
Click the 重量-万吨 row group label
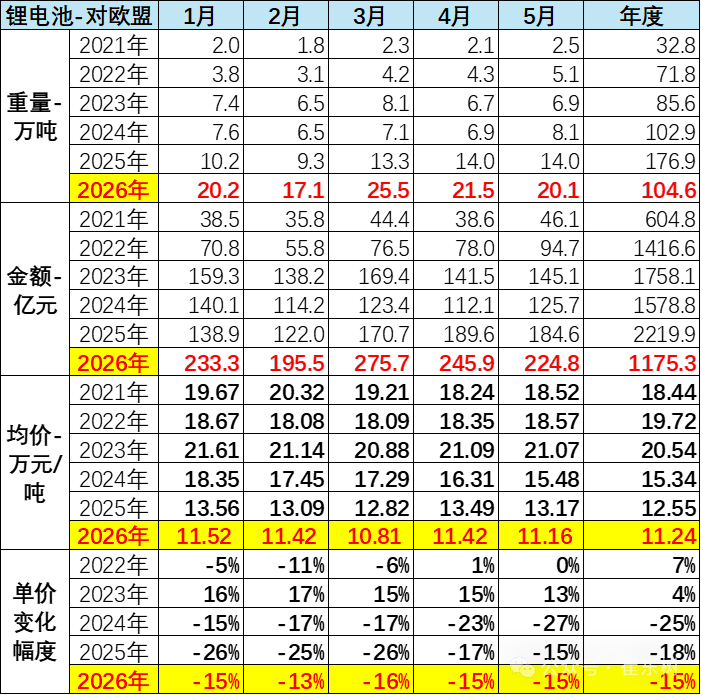coord(35,116)
